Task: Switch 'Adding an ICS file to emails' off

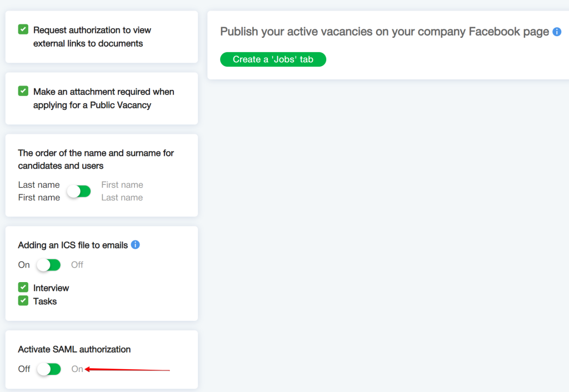Action: pyautogui.click(x=48, y=265)
